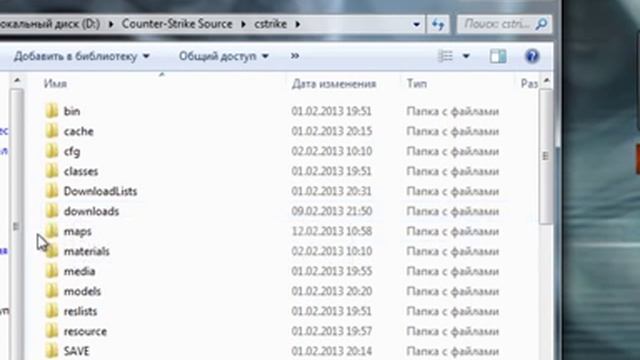Viewport: 640px width, 360px height.
Task: Click the refresh button beside address bar
Action: click(438, 24)
